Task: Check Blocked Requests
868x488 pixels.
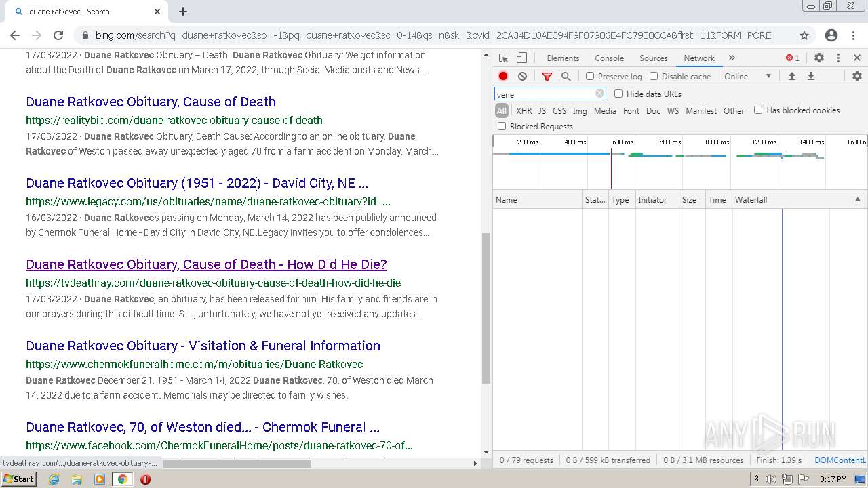Action: 502,126
